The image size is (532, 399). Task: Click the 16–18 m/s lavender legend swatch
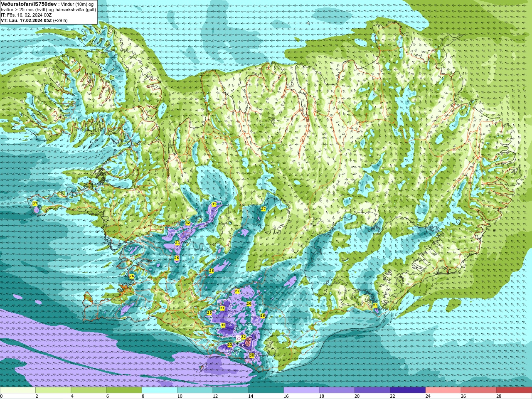tap(301, 390)
